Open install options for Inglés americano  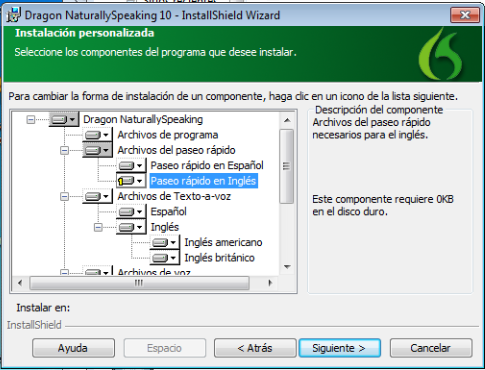pos(165,243)
